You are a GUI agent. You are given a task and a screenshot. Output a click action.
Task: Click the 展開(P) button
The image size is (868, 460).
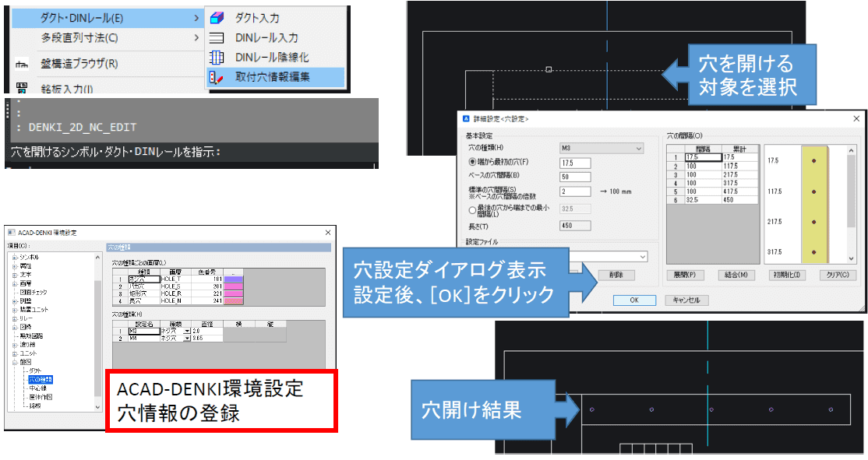click(x=685, y=275)
